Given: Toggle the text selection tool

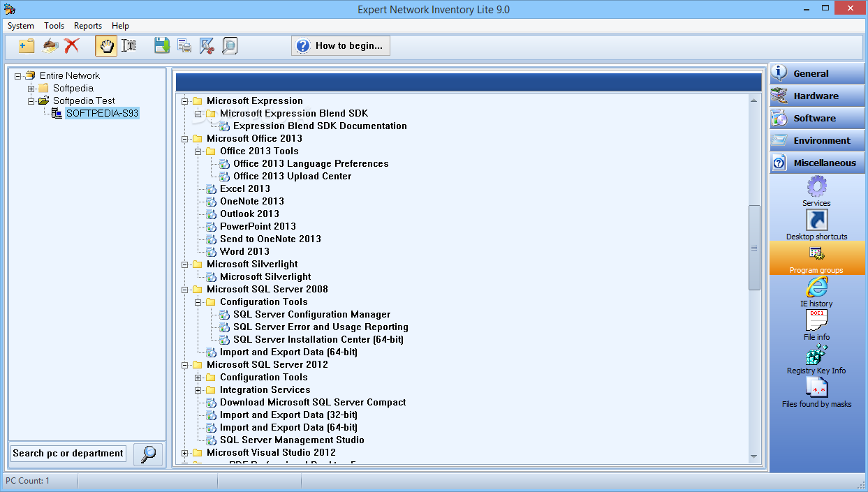Looking at the screenshot, I should pyautogui.click(x=128, y=46).
